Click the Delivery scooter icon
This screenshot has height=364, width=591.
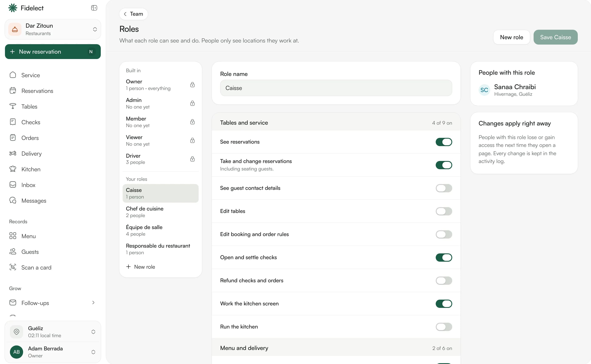(x=13, y=153)
